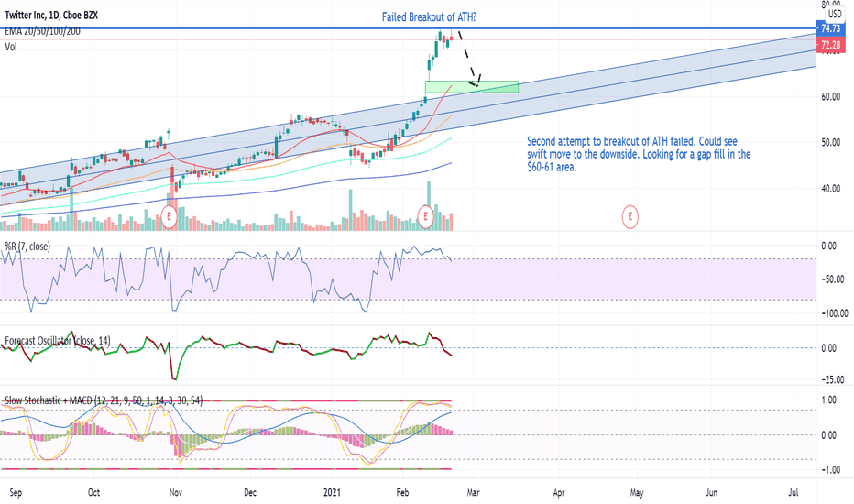854x504 pixels.
Task: Click the May date axis label
Action: (637, 493)
